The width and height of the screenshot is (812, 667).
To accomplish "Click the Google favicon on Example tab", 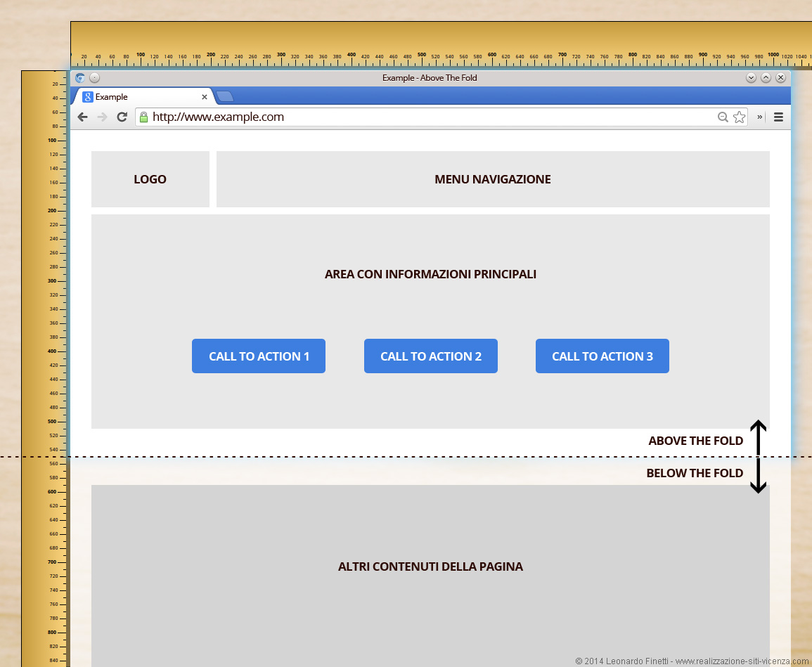I will [88, 97].
